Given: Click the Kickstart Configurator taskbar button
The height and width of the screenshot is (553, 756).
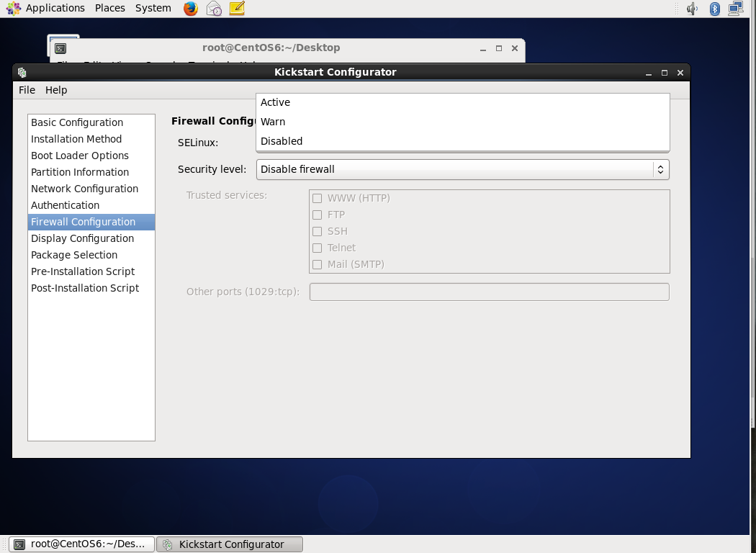Looking at the screenshot, I should (x=230, y=544).
